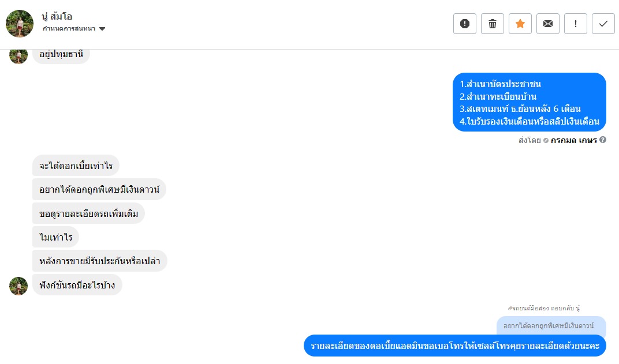Mark conversation done with the checkmark
This screenshot has width=619, height=364.
point(603,24)
